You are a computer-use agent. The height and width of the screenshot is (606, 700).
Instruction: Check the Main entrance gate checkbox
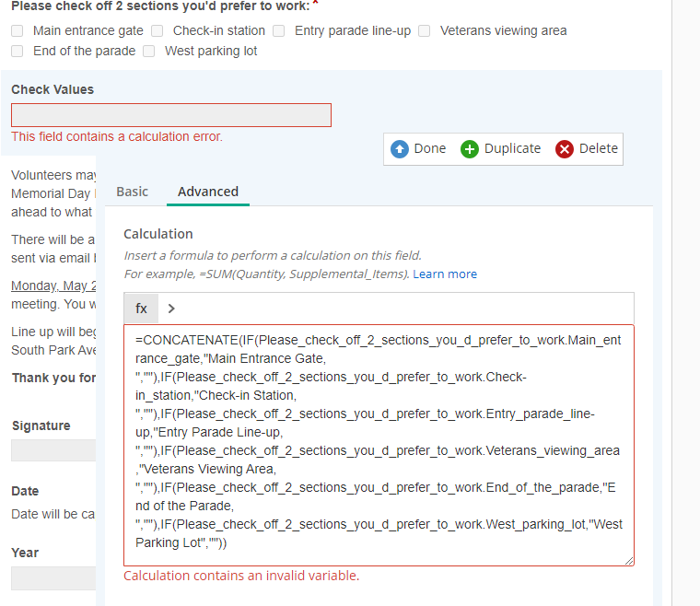point(17,31)
